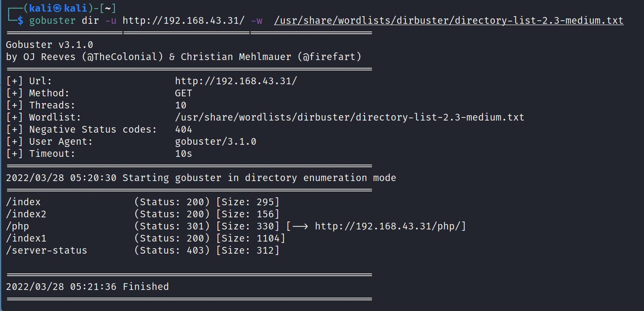The height and width of the screenshot is (311, 644).
Task: Click the underlined wordlist path in the command
Action: [x=448, y=21]
